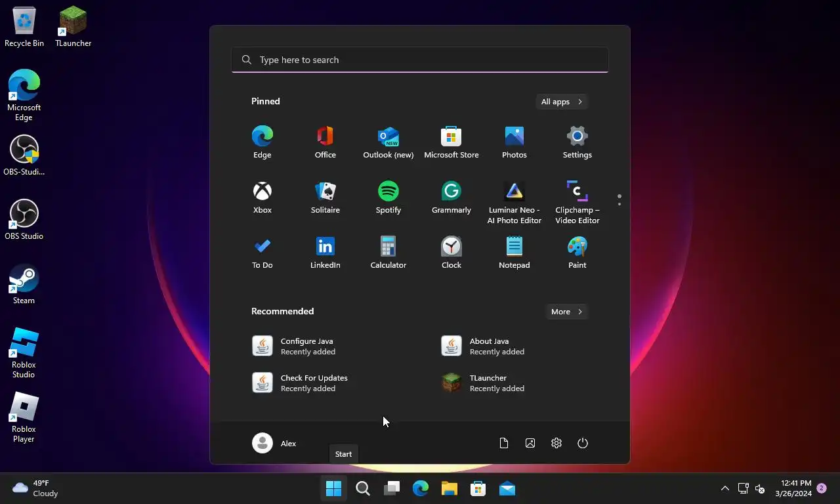Expand More recommended items
This screenshot has height=504, width=840.
[x=566, y=312]
